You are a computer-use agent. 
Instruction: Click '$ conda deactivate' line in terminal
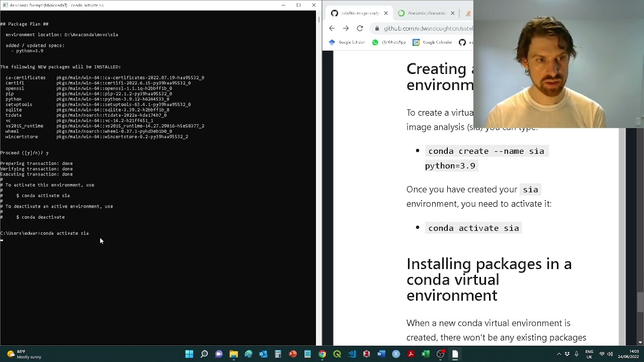click(40, 217)
